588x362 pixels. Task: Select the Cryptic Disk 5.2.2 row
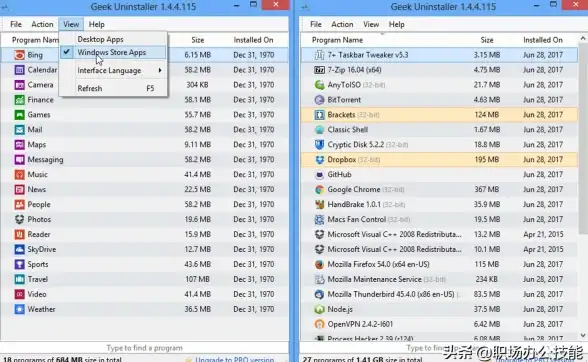coord(439,145)
